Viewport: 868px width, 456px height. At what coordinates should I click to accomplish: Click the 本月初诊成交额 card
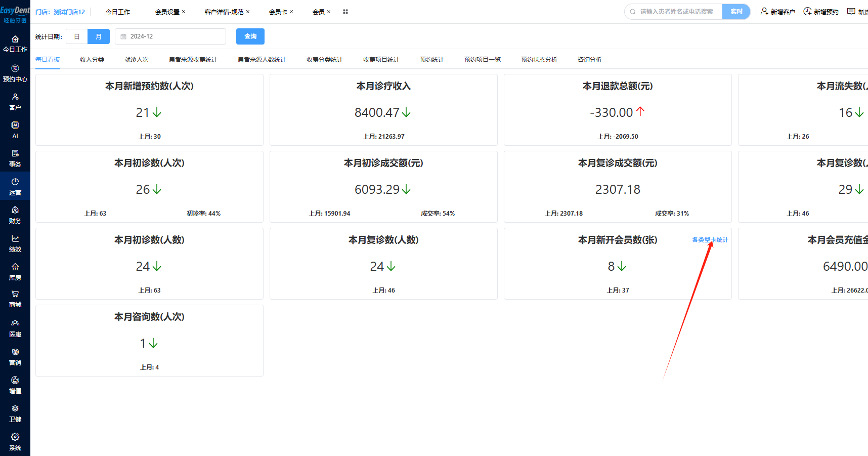click(x=383, y=187)
